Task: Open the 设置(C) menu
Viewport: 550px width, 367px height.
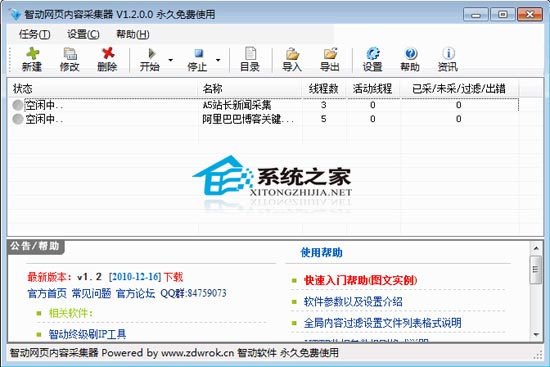Action: point(83,34)
